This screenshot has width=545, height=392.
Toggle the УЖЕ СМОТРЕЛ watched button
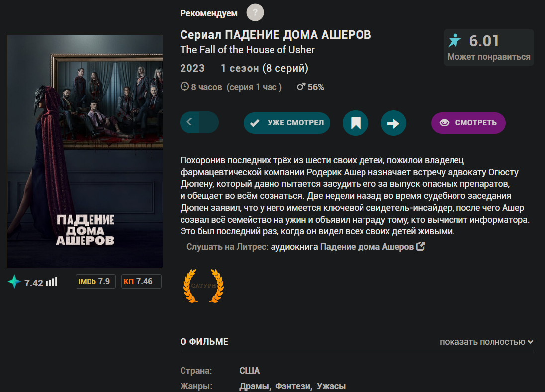point(287,123)
